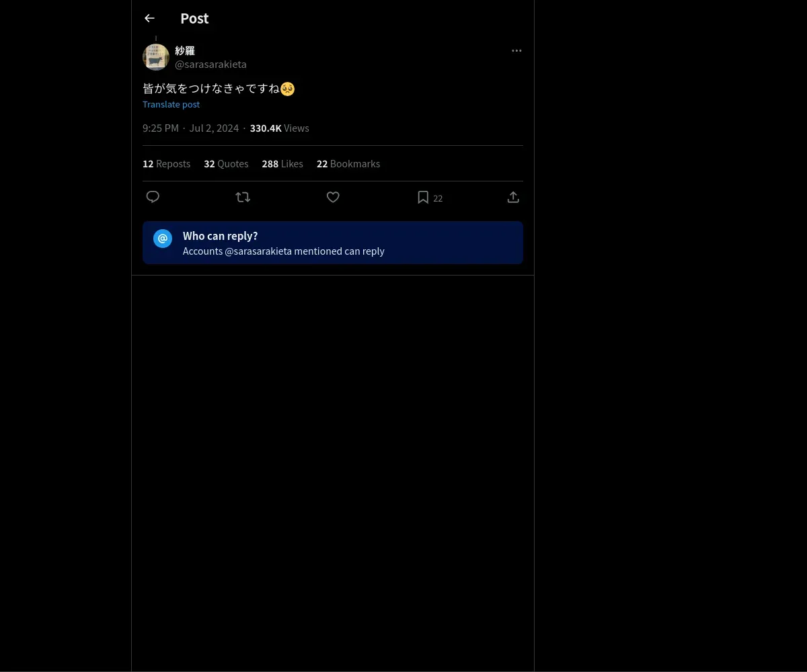The image size is (807, 672).
Task: Click the blue @ icon in reply notice
Action: 163,239
